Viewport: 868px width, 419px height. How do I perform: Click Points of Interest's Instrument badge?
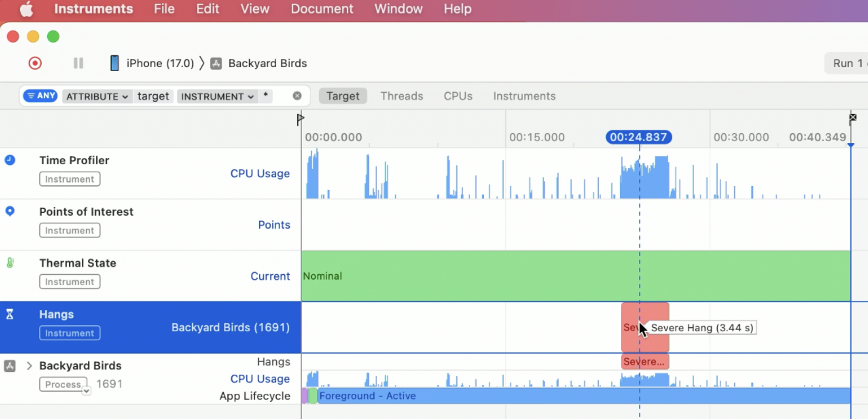(x=69, y=230)
